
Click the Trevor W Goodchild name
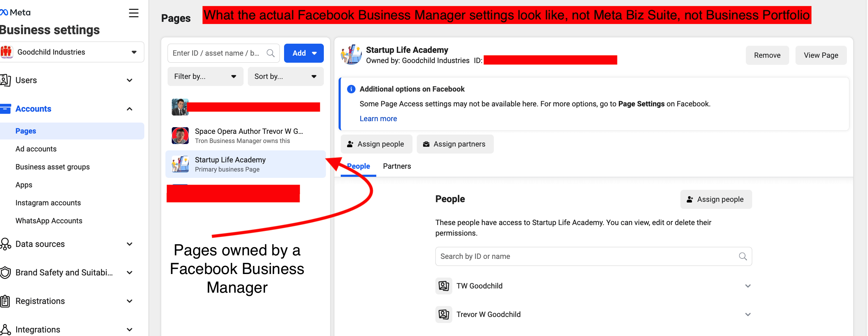489,315
